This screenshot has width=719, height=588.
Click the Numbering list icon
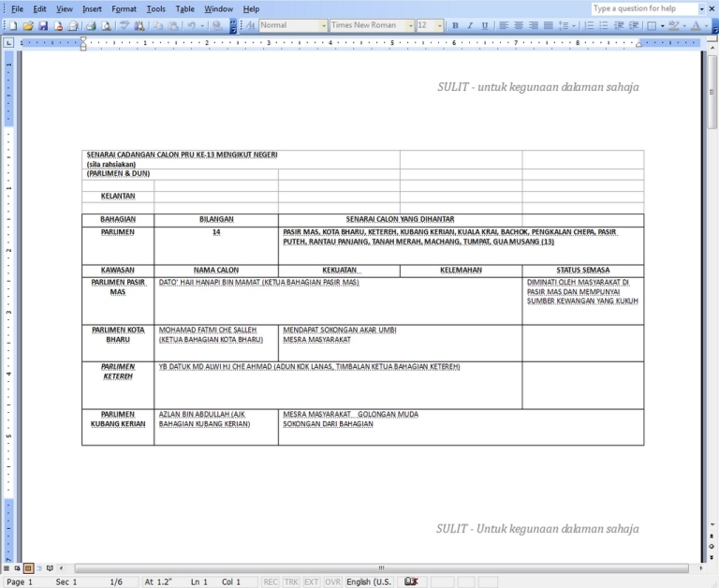coord(590,26)
